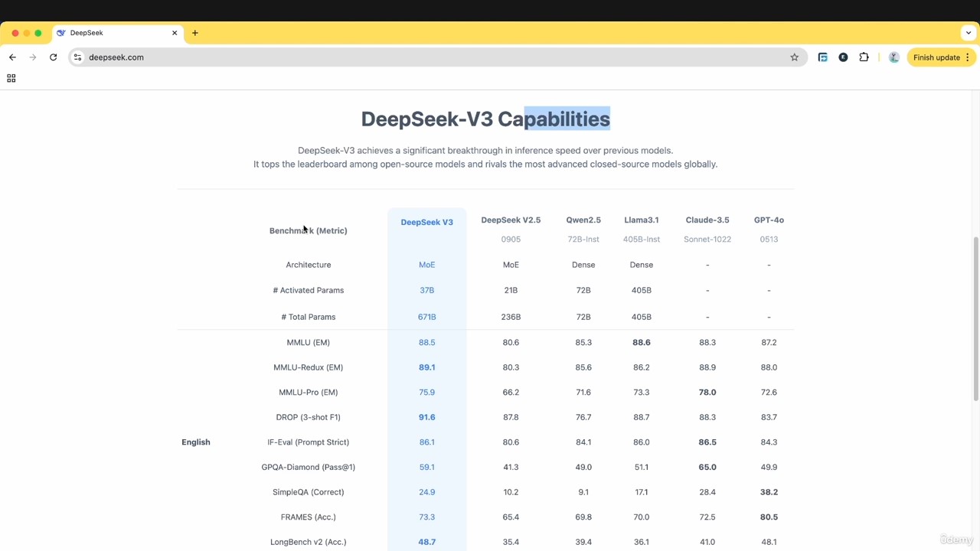Click the English category label

pos(196,442)
